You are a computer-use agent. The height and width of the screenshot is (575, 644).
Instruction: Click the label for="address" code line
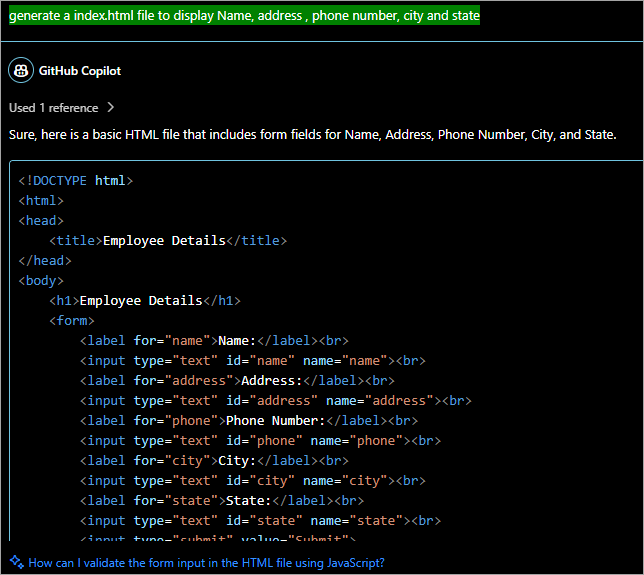237,381
